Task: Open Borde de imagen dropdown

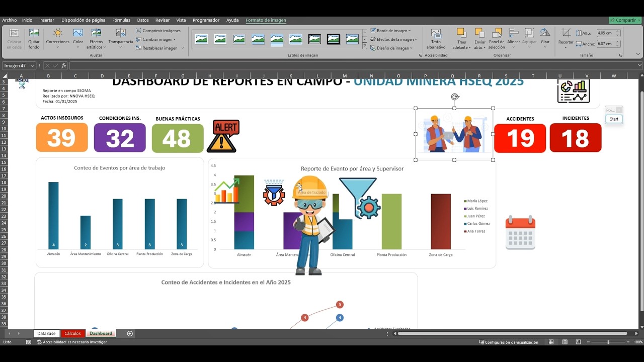Action: click(x=391, y=31)
